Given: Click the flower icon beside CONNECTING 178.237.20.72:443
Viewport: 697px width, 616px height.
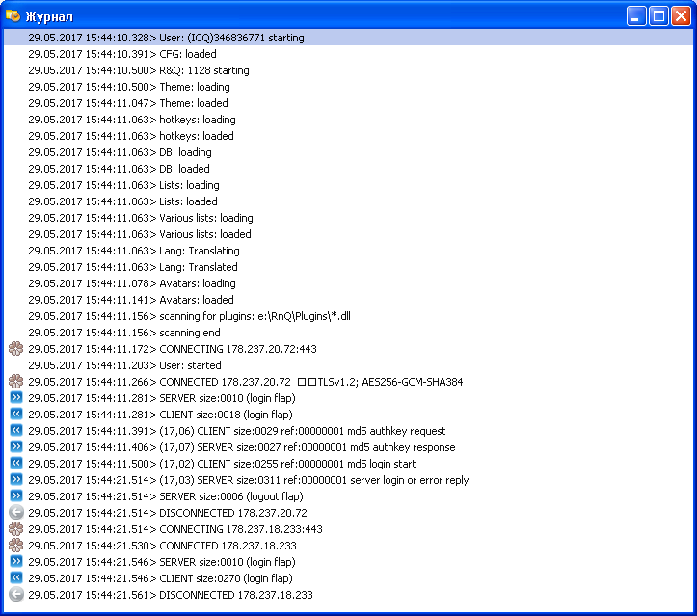Looking at the screenshot, I should 14,349.
